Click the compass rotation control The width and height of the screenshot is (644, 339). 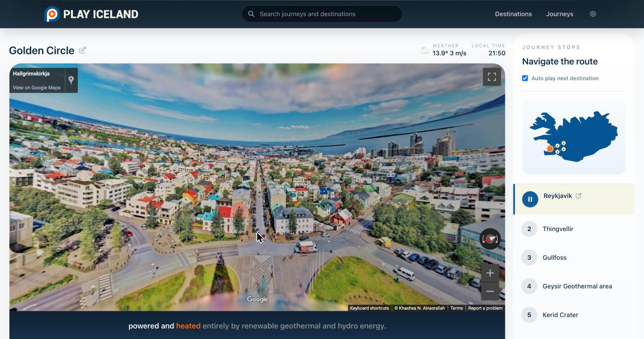(x=490, y=239)
